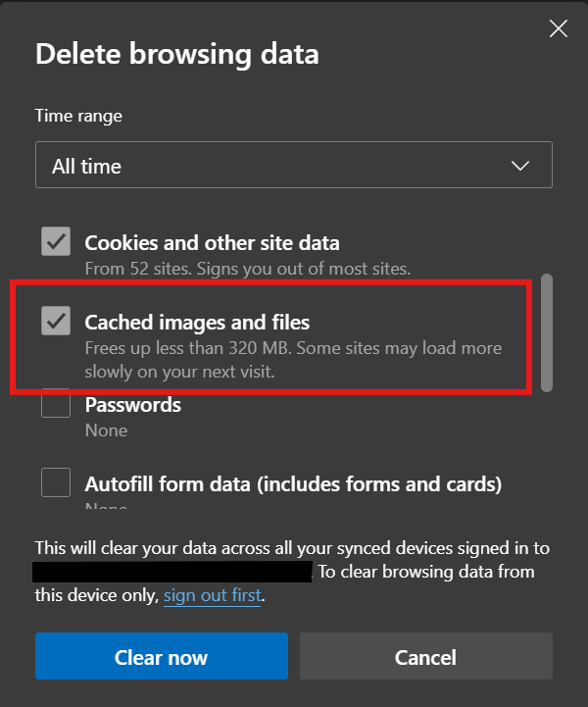Click the "None" status under Passwords
The height and width of the screenshot is (707, 588).
[x=106, y=430]
